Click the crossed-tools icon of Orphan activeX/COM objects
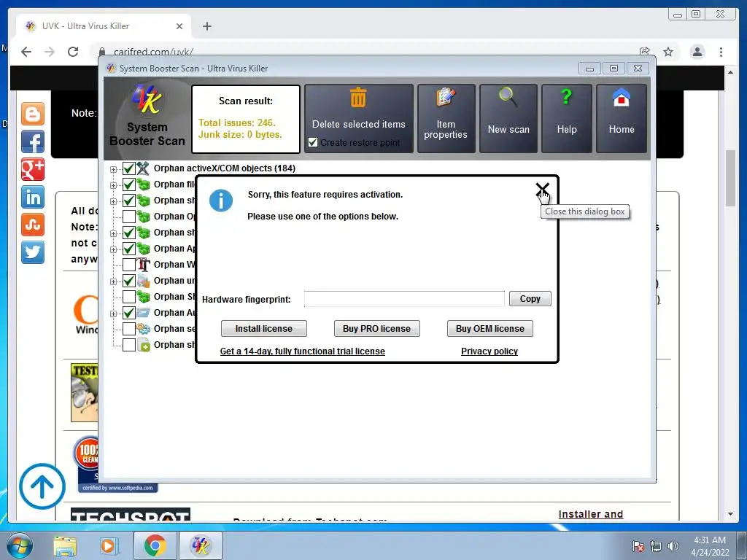 pyautogui.click(x=143, y=168)
